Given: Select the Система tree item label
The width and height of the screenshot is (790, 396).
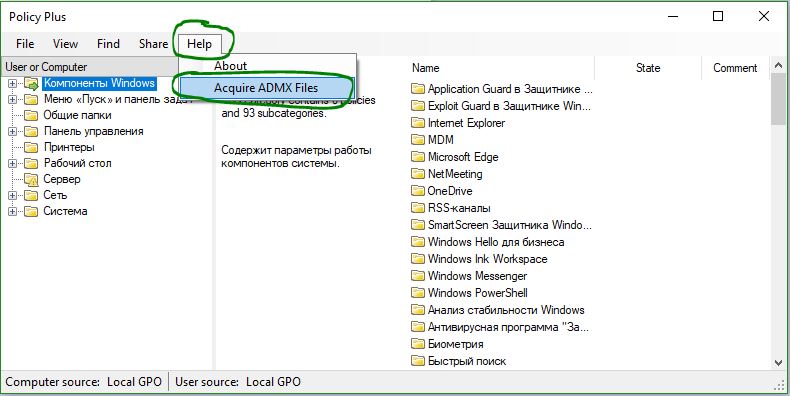Looking at the screenshot, I should [x=65, y=212].
